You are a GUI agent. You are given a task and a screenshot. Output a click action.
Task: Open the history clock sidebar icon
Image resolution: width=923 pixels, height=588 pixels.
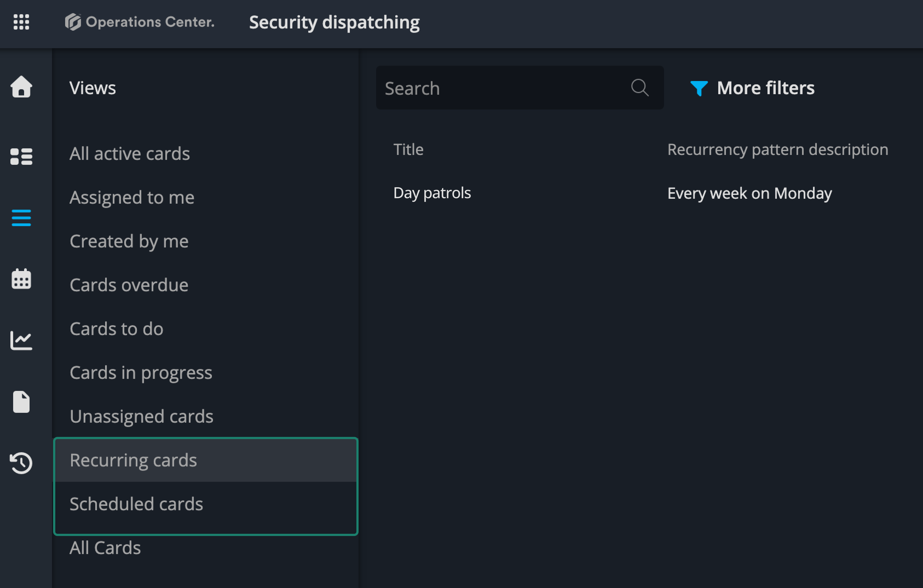coord(21,463)
